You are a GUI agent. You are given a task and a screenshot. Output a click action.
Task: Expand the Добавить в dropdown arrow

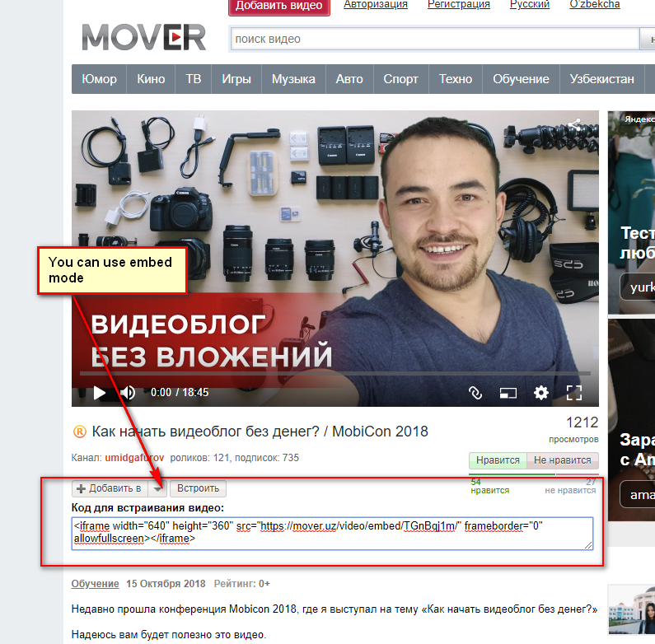pyautogui.click(x=157, y=488)
